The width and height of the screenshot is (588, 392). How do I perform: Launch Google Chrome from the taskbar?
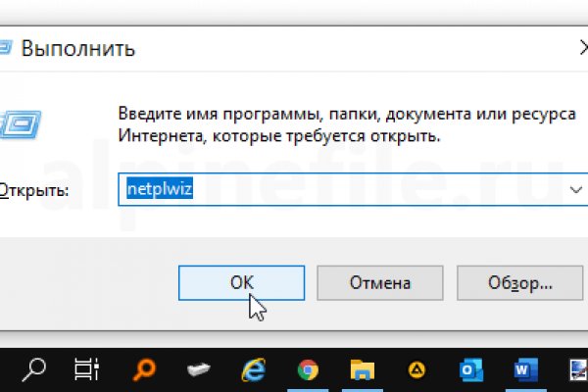[x=308, y=369]
